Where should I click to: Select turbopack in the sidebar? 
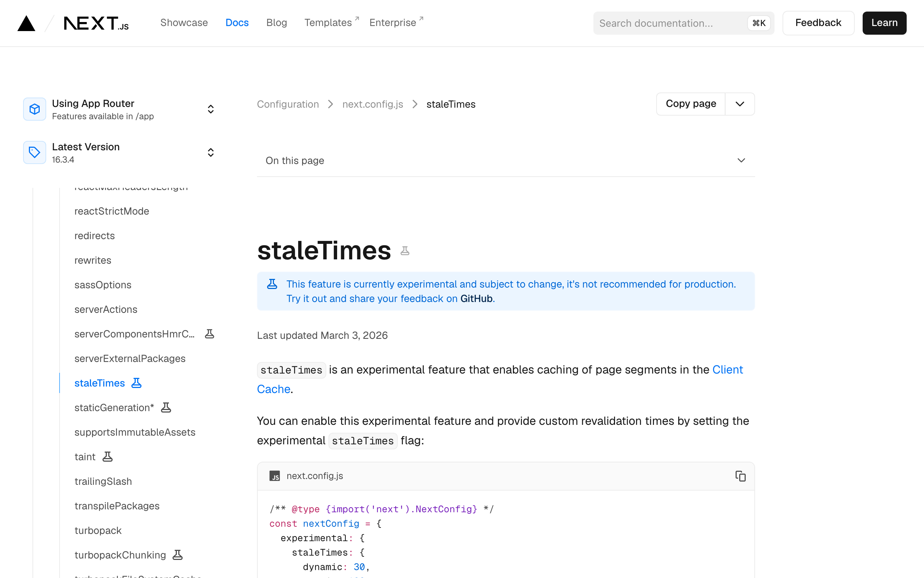tap(98, 531)
